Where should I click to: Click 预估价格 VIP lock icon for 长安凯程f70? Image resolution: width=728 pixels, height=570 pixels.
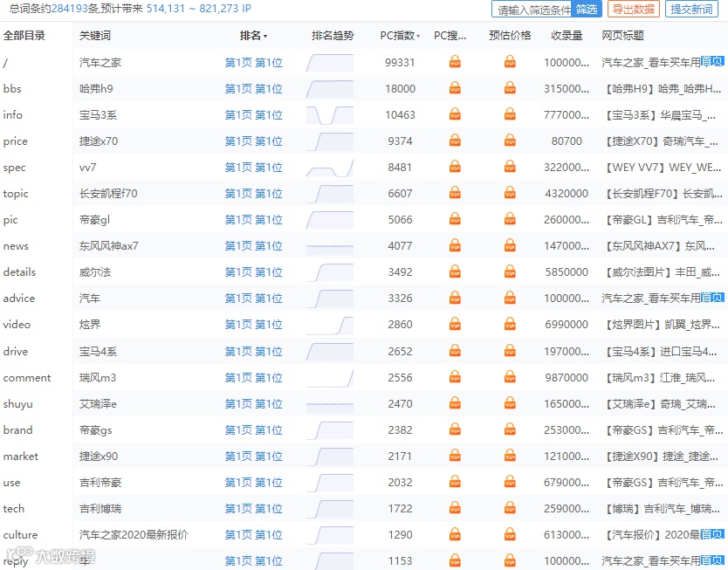click(x=510, y=193)
